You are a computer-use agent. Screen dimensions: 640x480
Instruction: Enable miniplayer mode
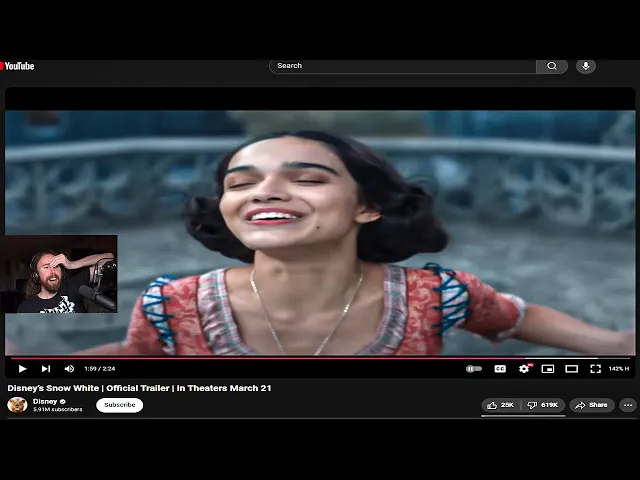(548, 369)
